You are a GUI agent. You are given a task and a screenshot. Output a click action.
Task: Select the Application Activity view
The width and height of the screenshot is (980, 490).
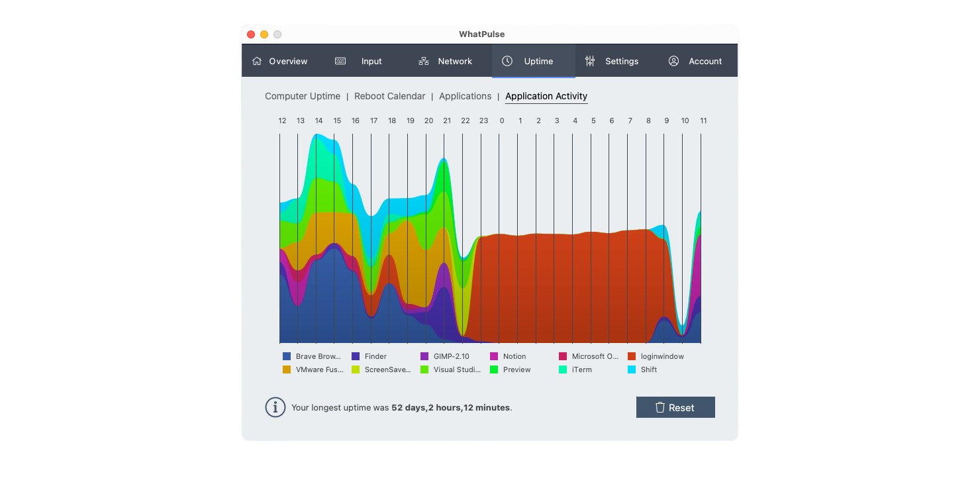[546, 96]
